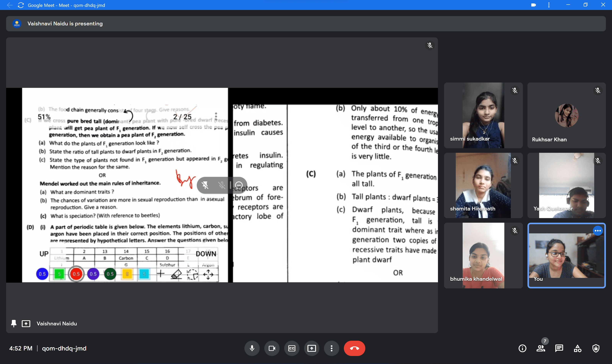Enable closed captions

point(291,348)
